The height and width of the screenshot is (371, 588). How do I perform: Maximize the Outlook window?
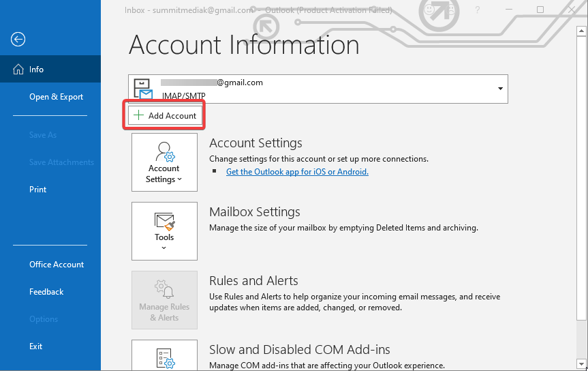click(540, 10)
